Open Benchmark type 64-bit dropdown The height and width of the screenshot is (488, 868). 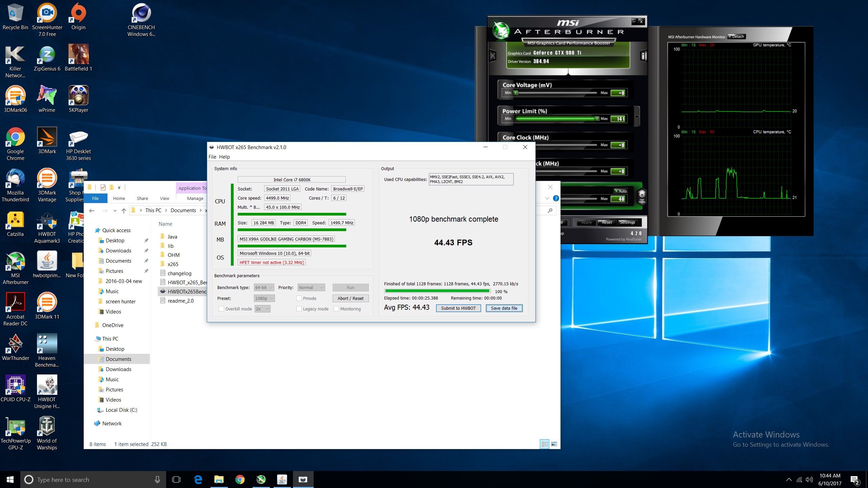[264, 287]
